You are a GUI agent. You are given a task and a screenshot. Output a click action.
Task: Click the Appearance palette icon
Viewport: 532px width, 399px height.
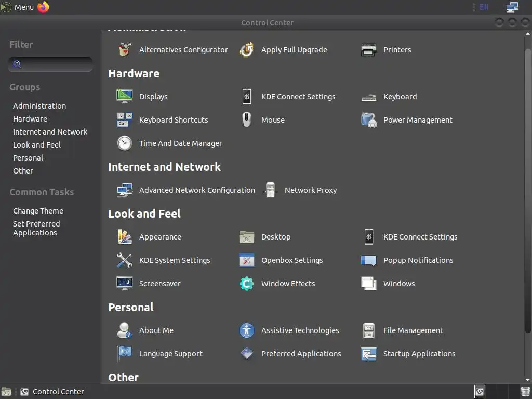tap(125, 237)
